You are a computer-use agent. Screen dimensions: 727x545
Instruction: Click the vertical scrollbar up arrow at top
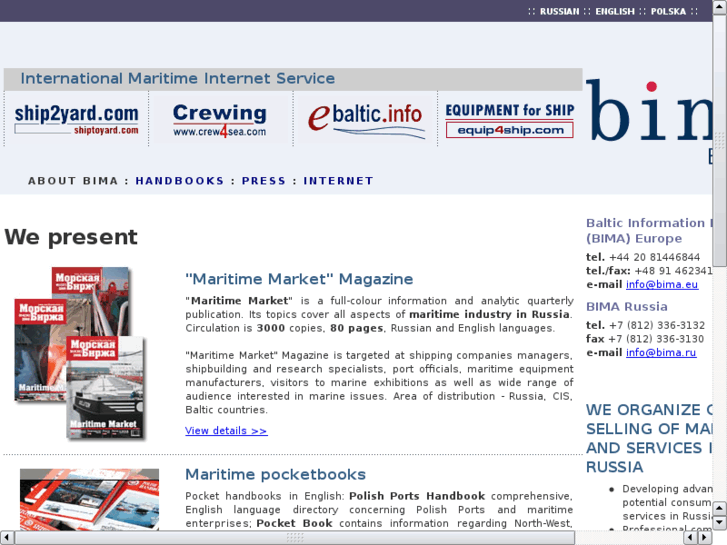point(720,6)
